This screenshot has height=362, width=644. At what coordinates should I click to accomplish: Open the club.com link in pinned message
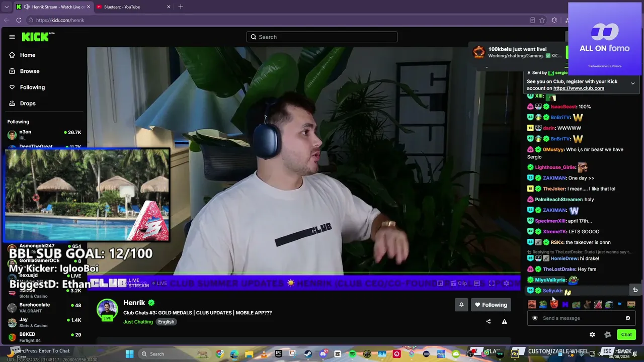click(579, 88)
